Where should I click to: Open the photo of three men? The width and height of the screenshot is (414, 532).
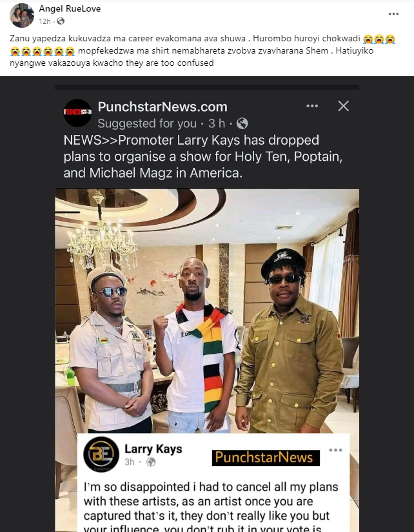pos(207,311)
